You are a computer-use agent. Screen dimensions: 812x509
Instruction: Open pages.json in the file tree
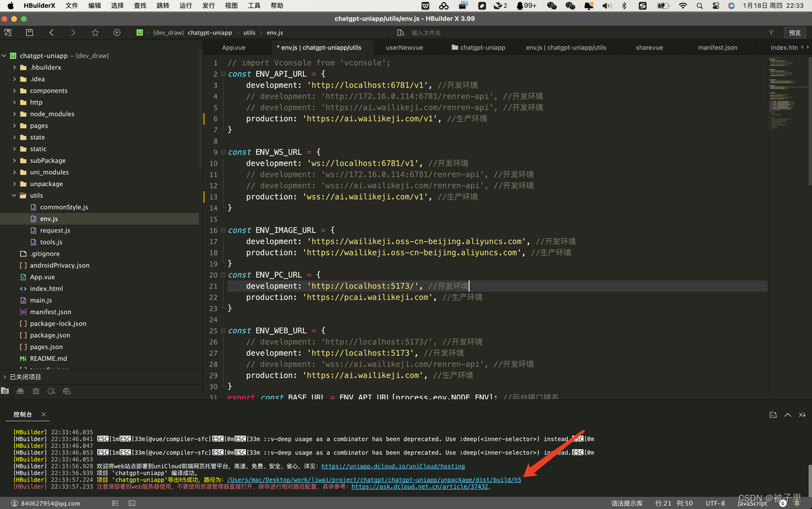click(x=46, y=347)
